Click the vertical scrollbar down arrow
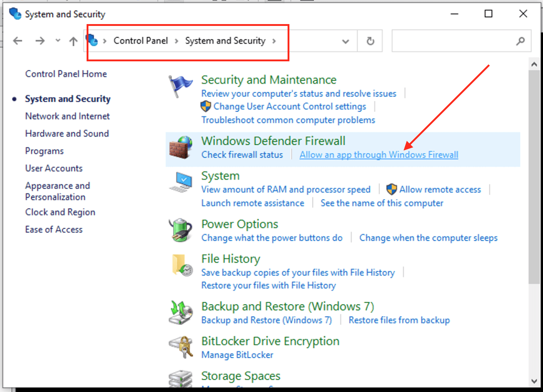Screen dimensions: 543x392 534,381
